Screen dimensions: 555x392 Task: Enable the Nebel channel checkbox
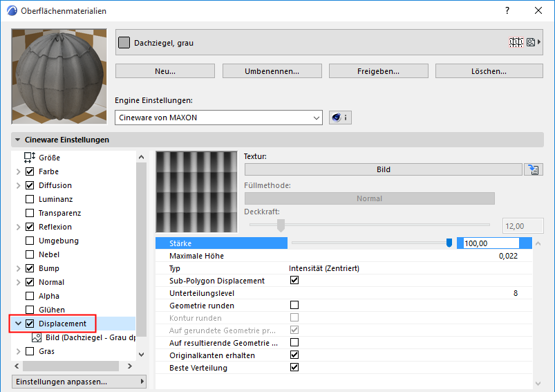coord(30,254)
